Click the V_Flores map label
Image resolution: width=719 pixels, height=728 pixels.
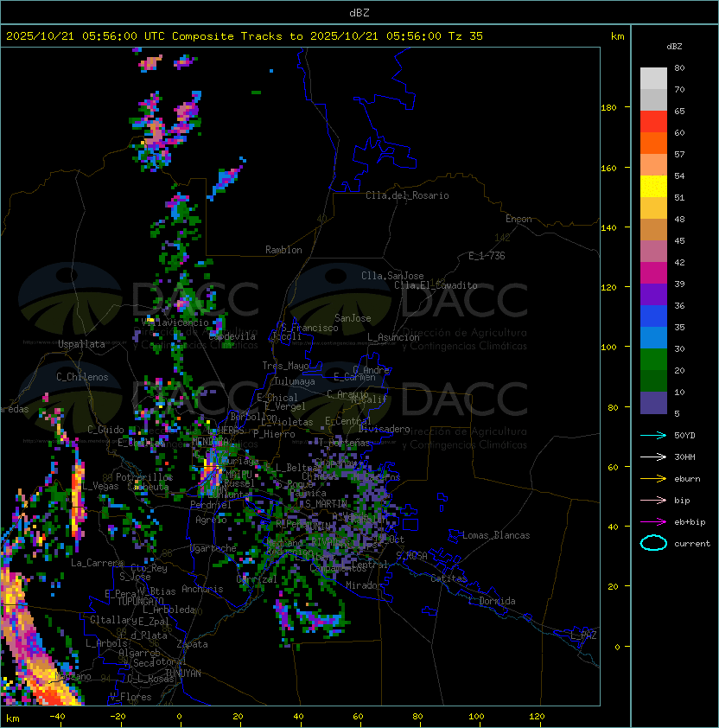[130, 697]
